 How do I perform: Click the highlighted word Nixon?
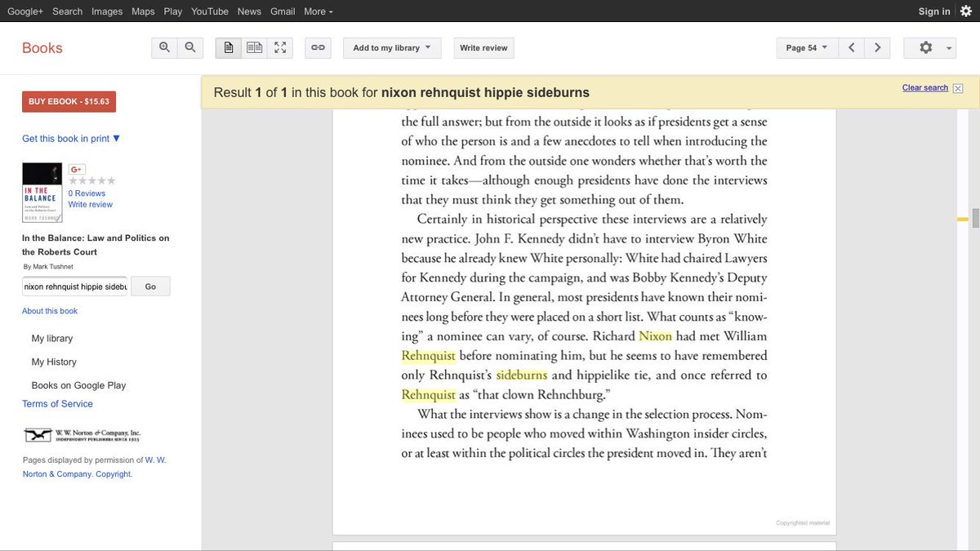[656, 336]
